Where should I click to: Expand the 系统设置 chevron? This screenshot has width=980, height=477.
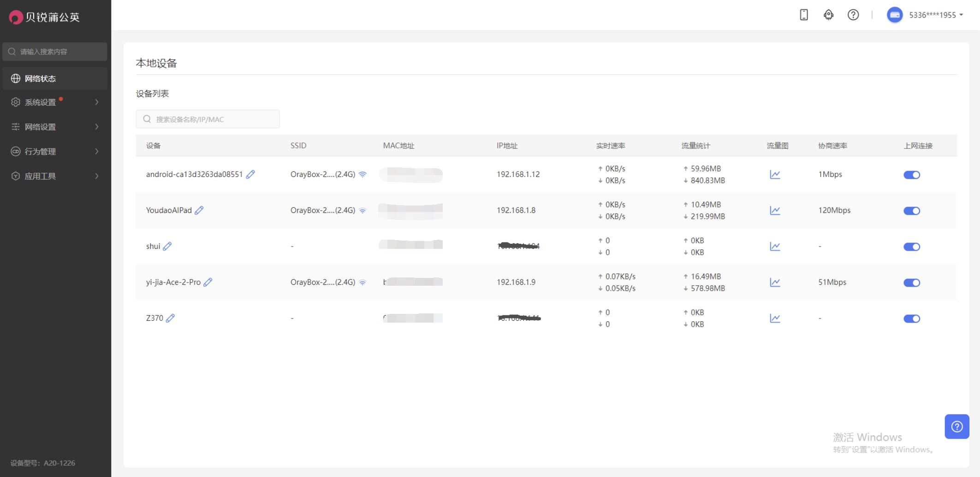coord(97,102)
